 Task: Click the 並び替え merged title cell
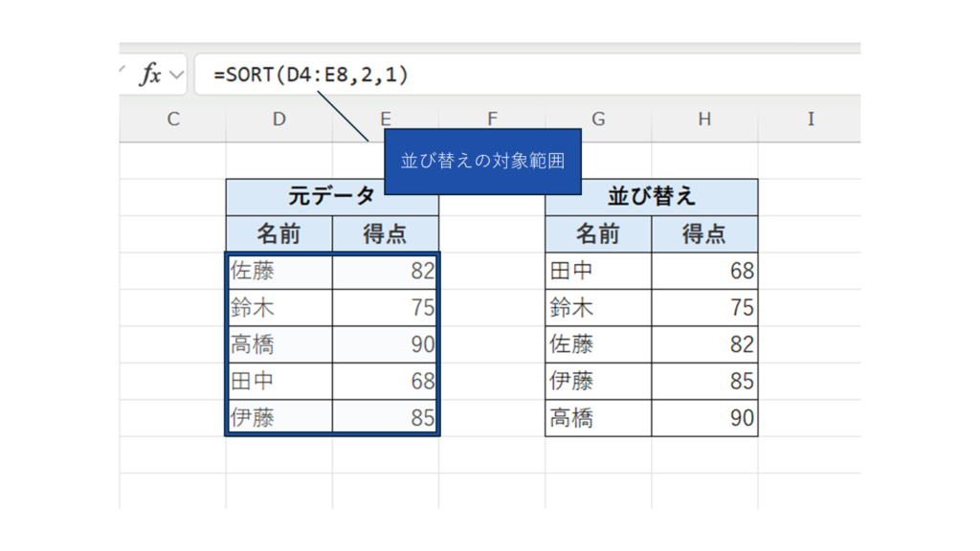pos(652,197)
